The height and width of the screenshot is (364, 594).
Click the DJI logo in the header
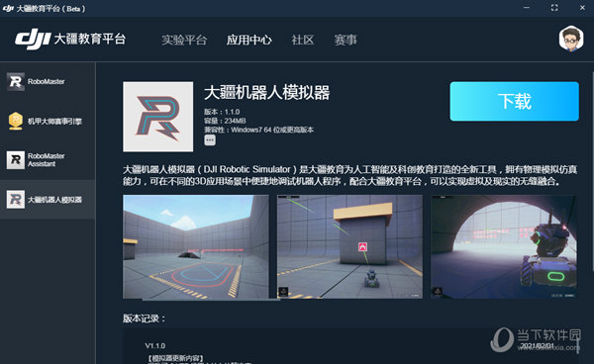coord(33,40)
